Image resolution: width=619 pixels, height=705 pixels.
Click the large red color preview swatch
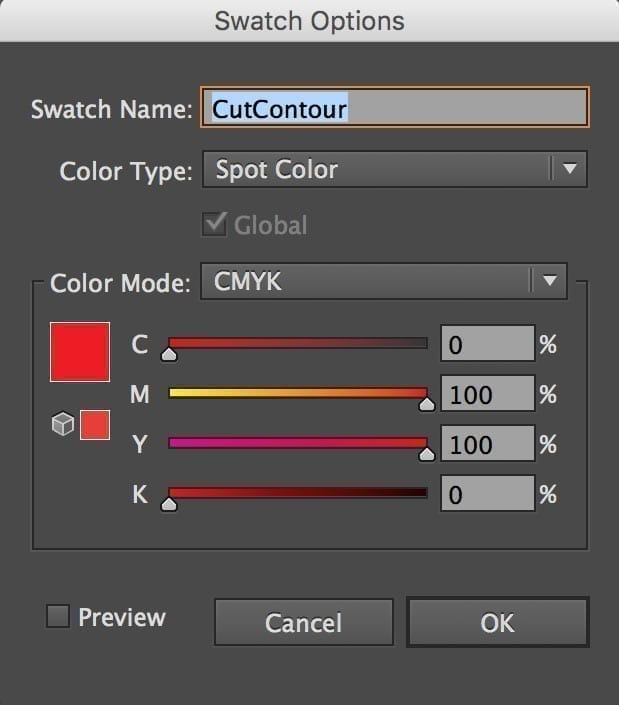point(80,351)
